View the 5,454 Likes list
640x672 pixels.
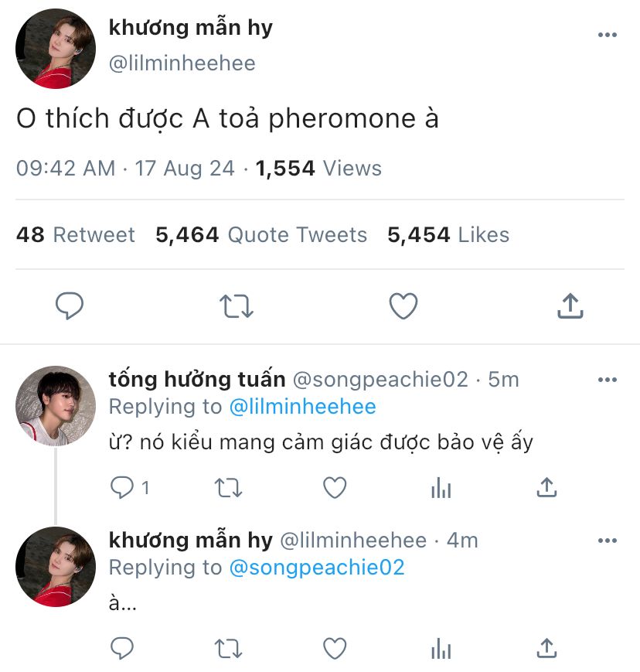click(448, 235)
